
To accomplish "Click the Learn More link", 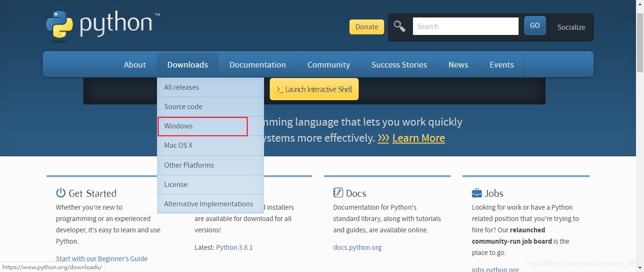I will point(418,138).
